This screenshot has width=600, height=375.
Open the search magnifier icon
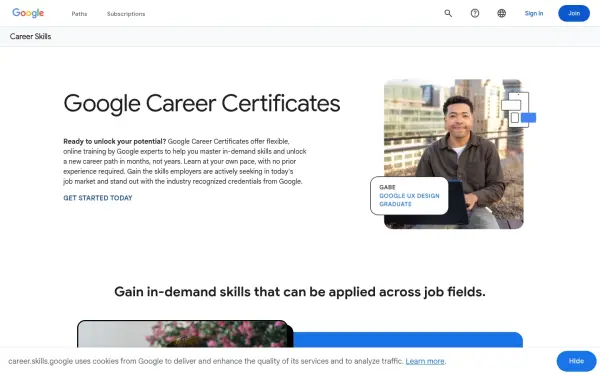[448, 13]
